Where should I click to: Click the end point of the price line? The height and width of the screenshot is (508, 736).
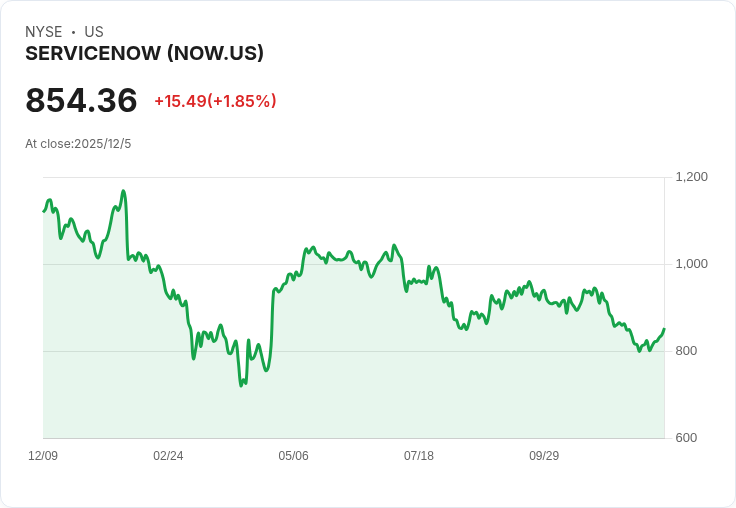(x=664, y=329)
